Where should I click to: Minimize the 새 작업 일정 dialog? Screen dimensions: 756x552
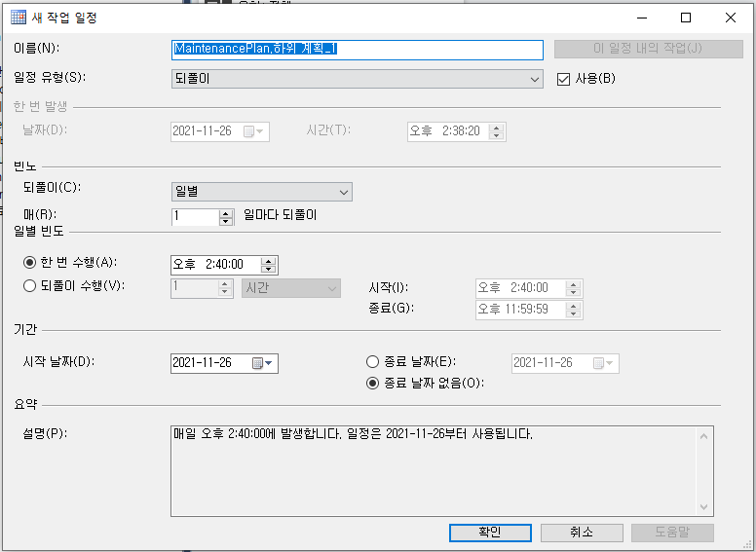[642, 18]
